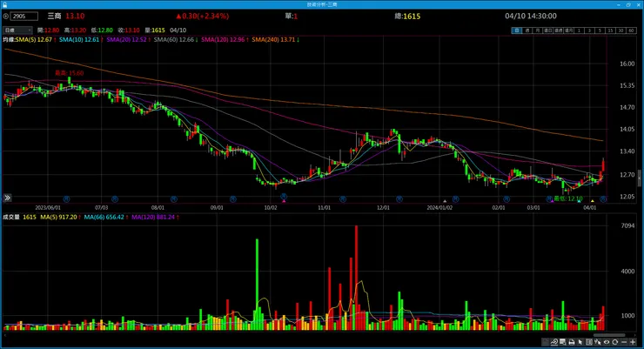The width and height of the screenshot is (644, 349).
Task: Zoom out chart with minus icon
Action: [624, 342]
